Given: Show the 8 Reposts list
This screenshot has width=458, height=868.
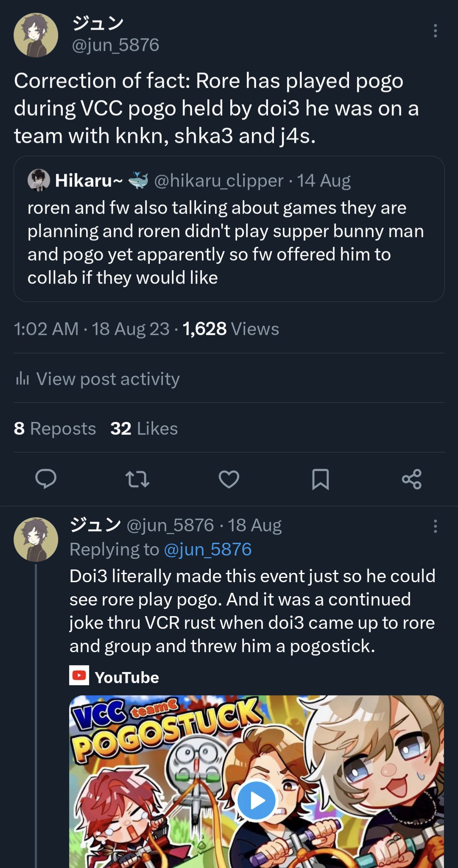Looking at the screenshot, I should pyautogui.click(x=55, y=428).
